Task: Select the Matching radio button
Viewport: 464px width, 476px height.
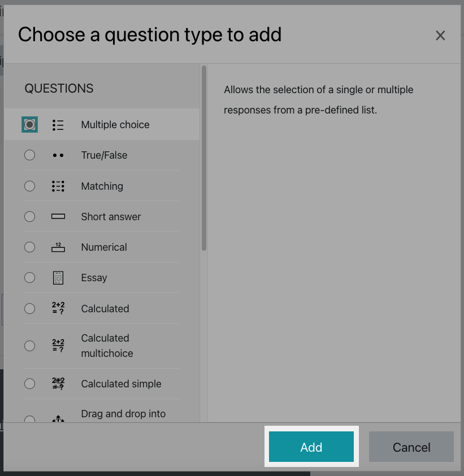Action: 29,186
